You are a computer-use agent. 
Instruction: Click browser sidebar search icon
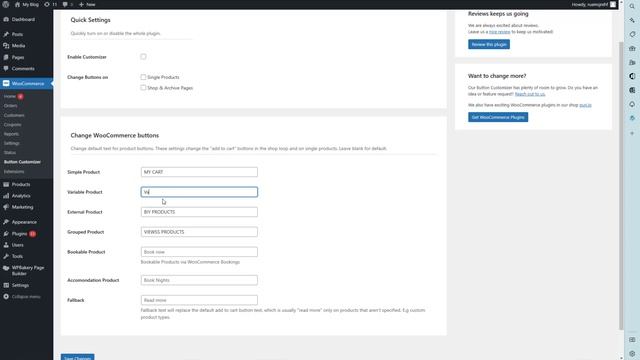(x=632, y=6)
